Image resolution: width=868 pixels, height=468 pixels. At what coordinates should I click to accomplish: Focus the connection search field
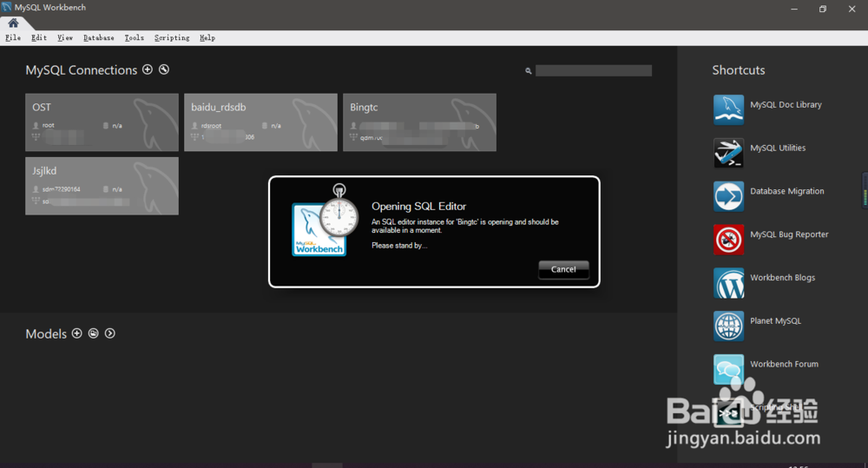click(594, 70)
